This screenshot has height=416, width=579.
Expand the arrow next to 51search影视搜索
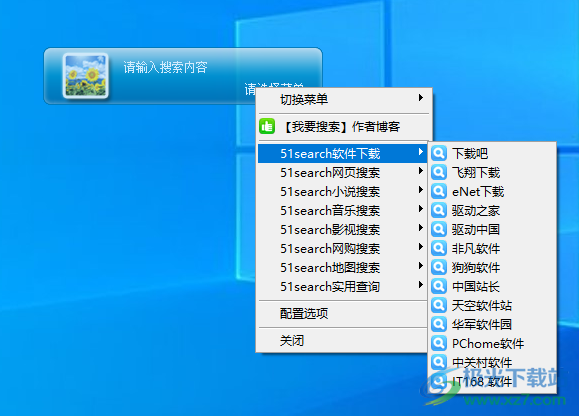421,228
